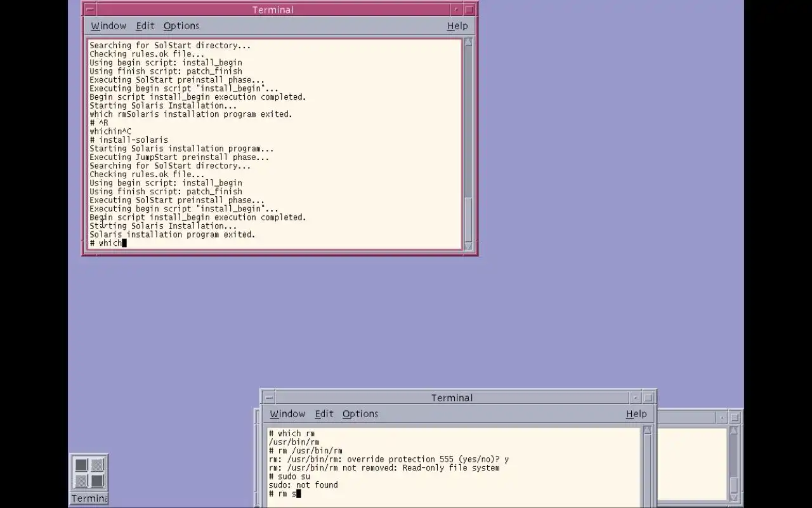Click '# install-solaris' line in top Terminal

point(129,140)
